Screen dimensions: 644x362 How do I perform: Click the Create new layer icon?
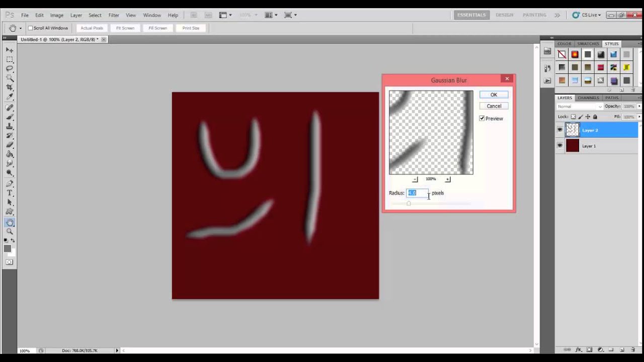click(x=622, y=349)
